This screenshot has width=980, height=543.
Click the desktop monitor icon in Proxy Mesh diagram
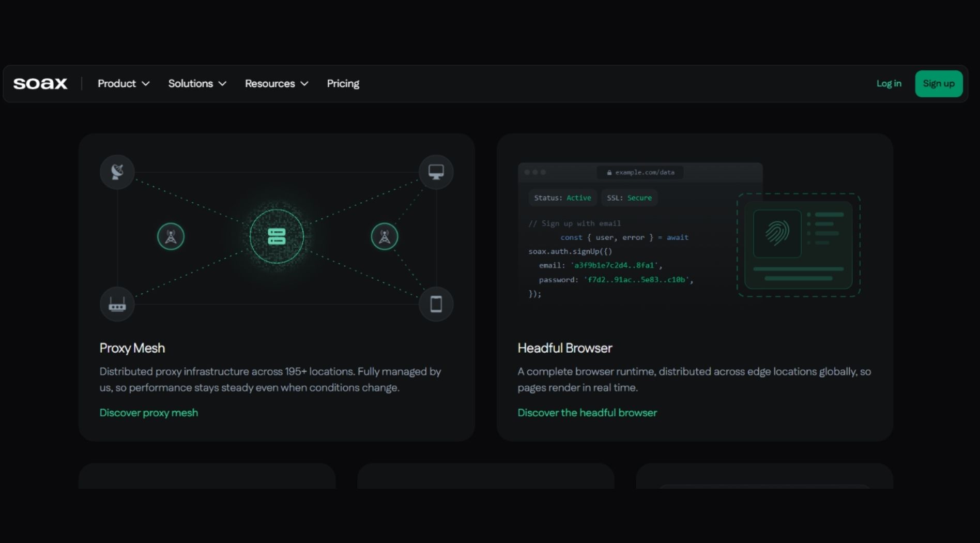pyautogui.click(x=436, y=172)
